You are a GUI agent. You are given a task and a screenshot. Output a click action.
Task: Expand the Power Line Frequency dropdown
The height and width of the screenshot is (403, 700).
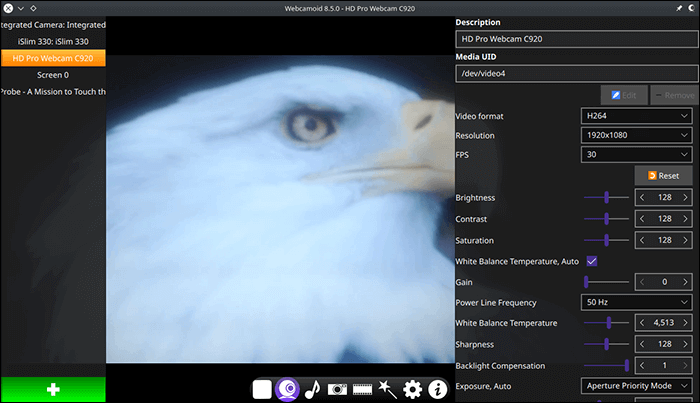coord(636,302)
